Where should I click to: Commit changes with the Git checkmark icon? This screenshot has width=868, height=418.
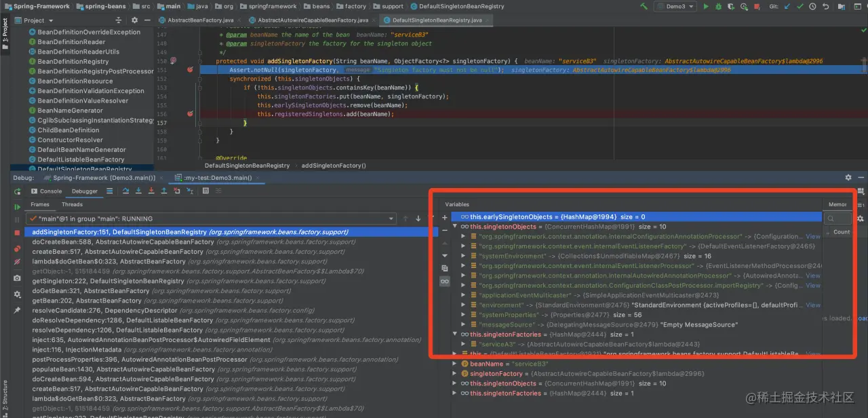tap(800, 6)
